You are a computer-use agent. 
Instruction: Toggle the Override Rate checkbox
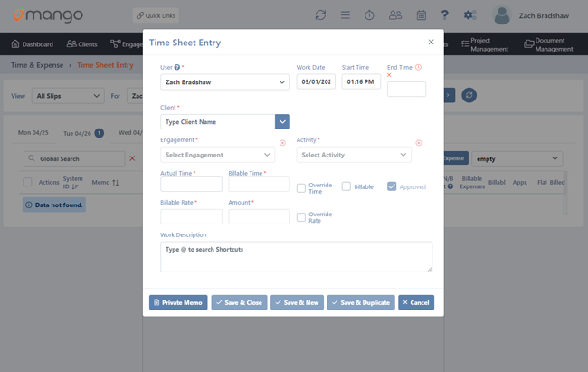pyautogui.click(x=301, y=217)
